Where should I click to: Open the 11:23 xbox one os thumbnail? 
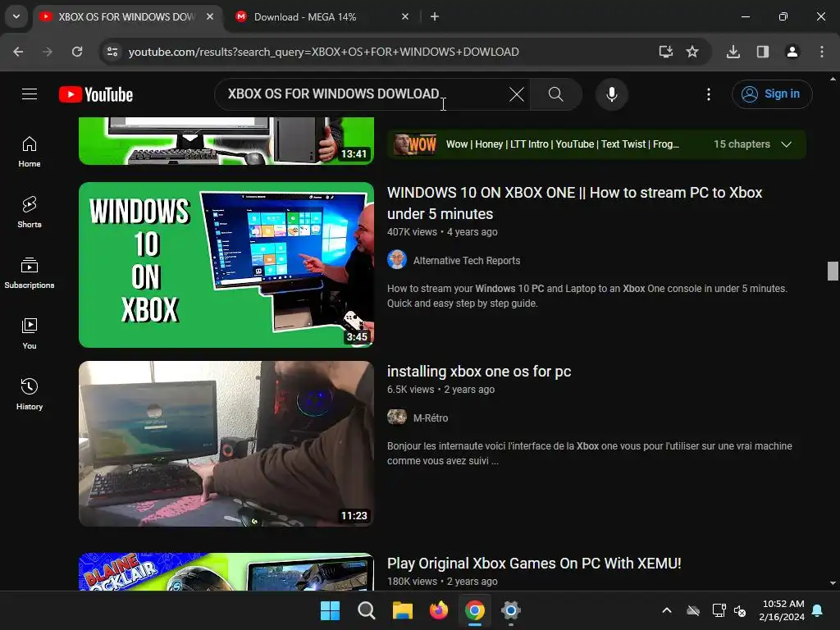pos(226,444)
